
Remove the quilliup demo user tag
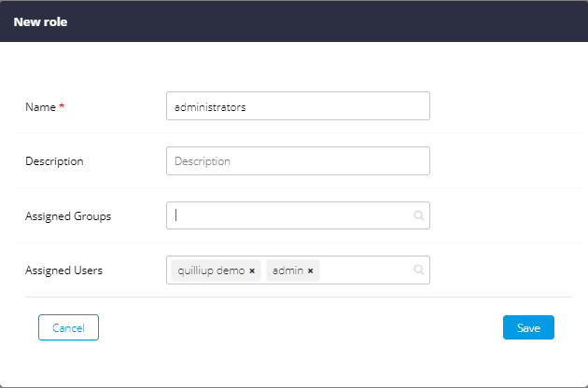(x=252, y=270)
